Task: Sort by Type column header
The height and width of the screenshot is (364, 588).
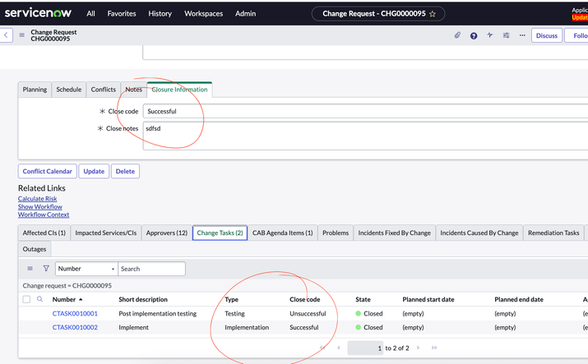Action: coord(231,299)
